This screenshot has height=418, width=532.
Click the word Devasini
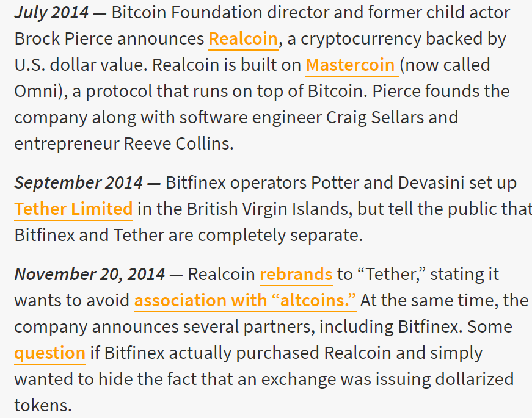tap(431, 182)
